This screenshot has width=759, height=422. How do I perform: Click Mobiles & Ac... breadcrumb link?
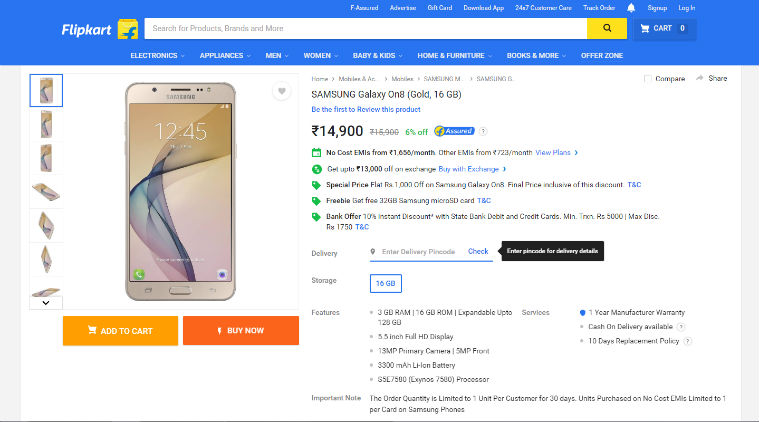point(357,78)
